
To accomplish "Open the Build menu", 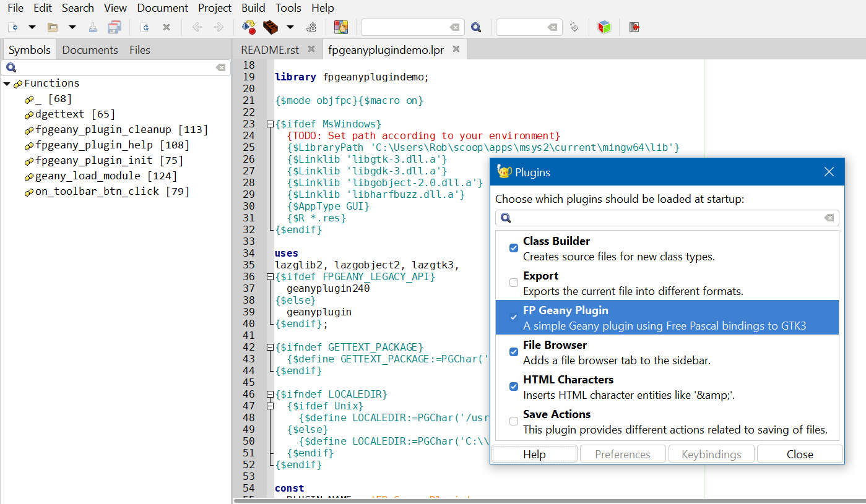I will pyautogui.click(x=253, y=8).
